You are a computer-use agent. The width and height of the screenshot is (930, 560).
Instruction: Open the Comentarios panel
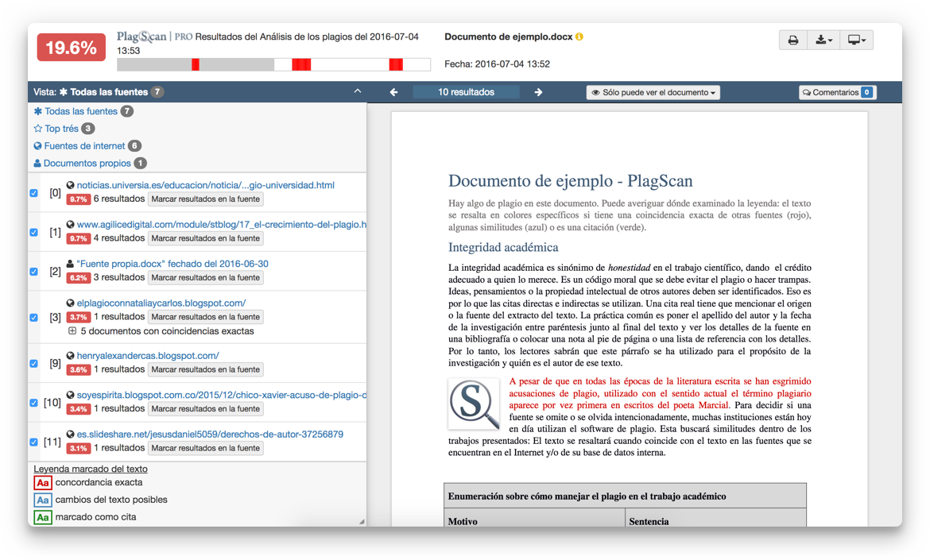click(837, 92)
